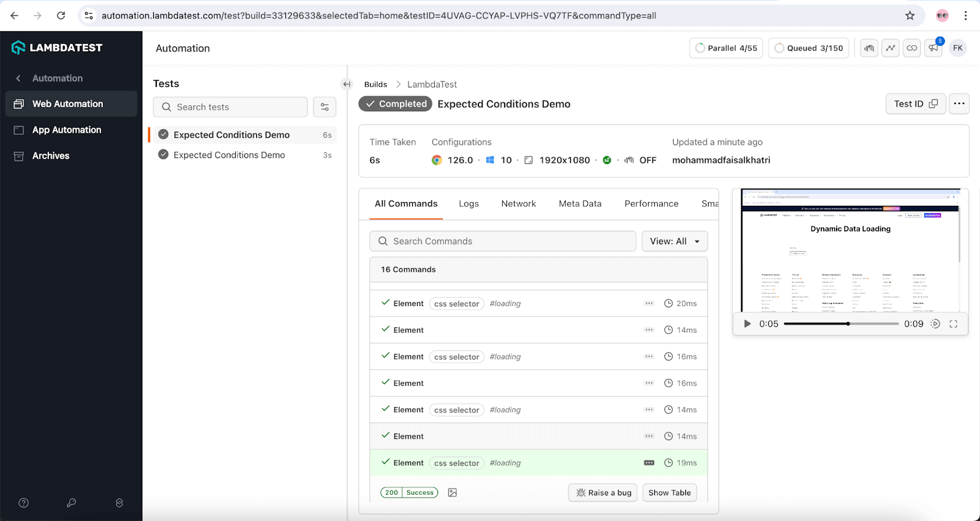Open options for the 19ms command

tap(649, 463)
